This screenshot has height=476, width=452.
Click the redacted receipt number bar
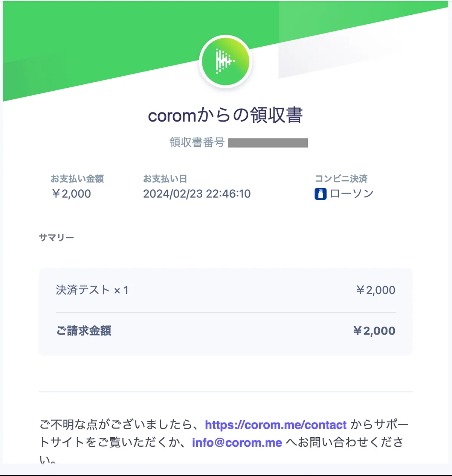pyautogui.click(x=268, y=143)
